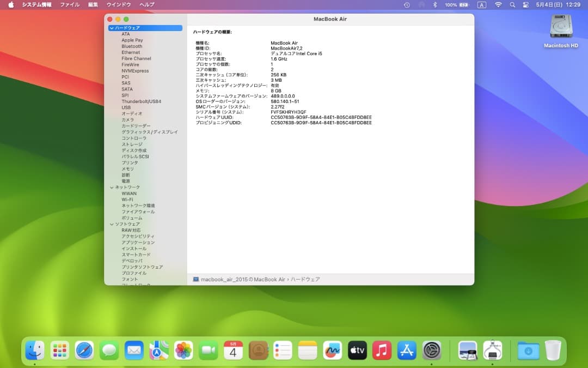Collapse the ソフトウェア section in the sidebar

coord(112,224)
